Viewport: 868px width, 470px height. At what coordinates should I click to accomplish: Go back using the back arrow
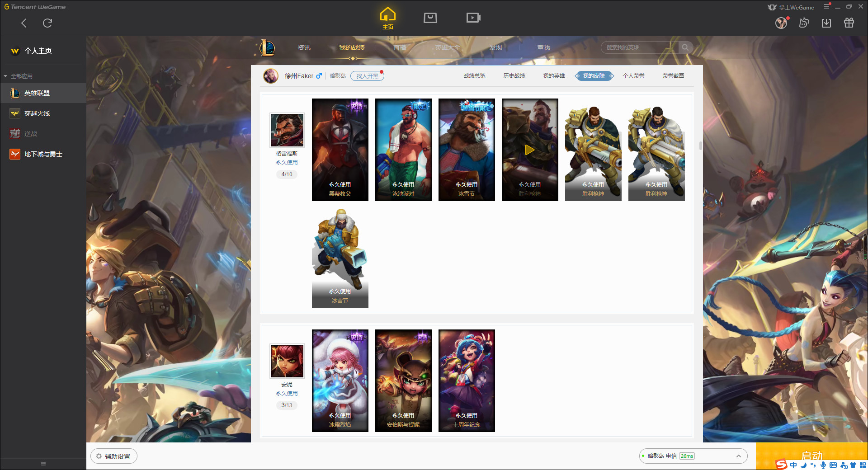24,23
